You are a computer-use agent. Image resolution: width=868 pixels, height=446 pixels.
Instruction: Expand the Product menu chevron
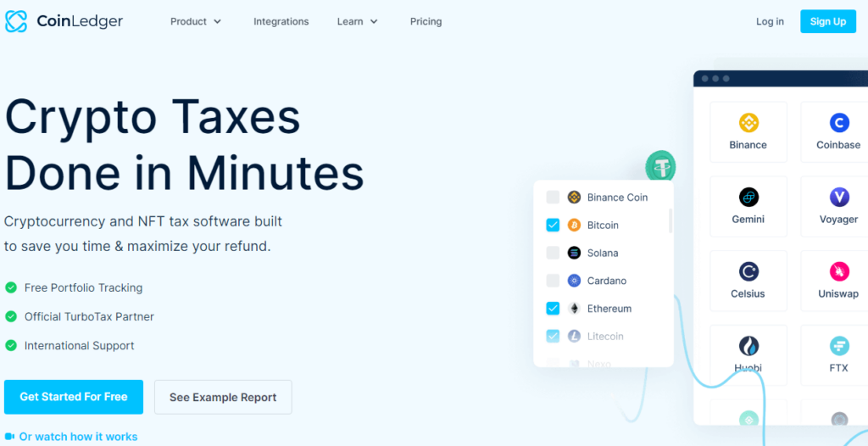tap(217, 21)
